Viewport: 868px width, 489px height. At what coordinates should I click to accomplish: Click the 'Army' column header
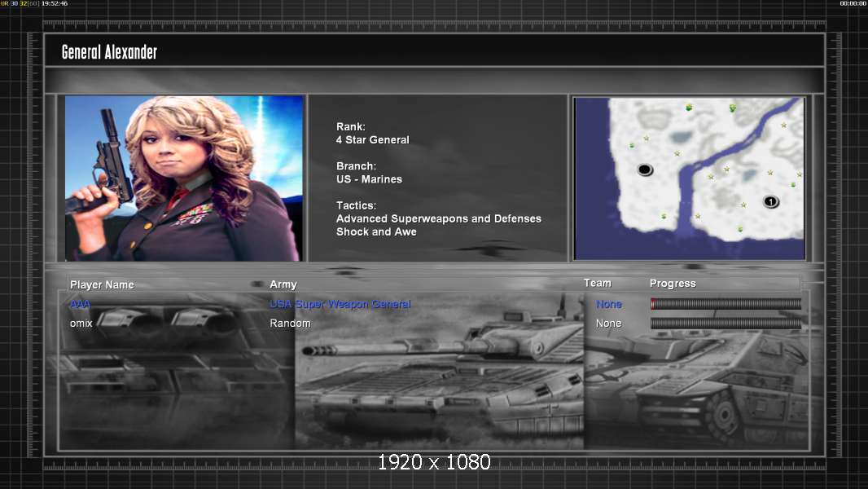(283, 284)
